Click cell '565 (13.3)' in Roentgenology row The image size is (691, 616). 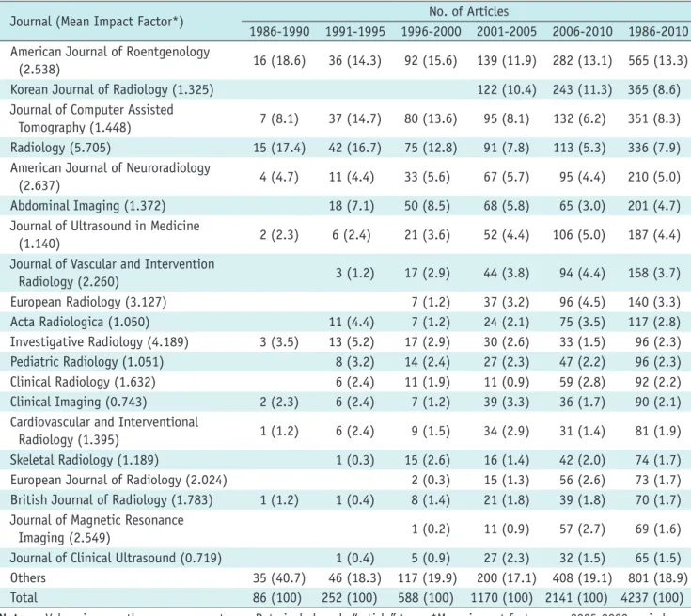coord(658,60)
